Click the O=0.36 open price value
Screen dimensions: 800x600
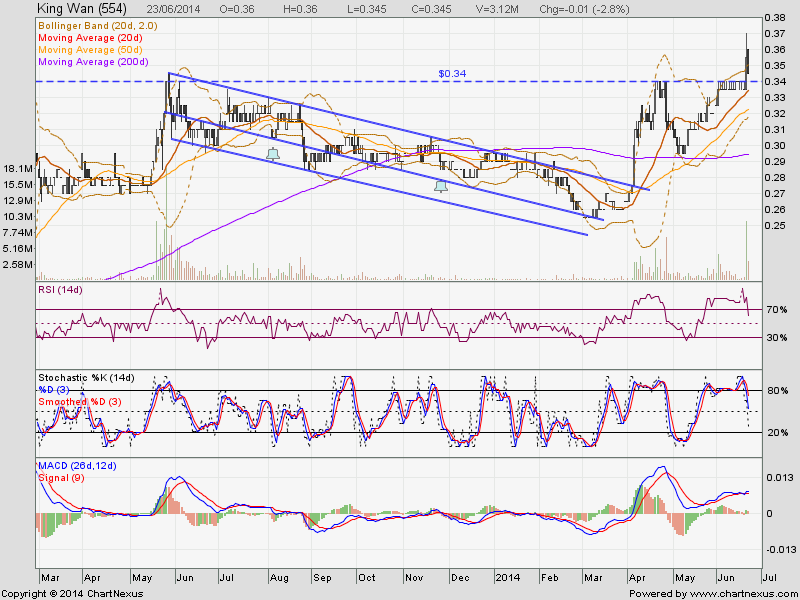(238, 9)
